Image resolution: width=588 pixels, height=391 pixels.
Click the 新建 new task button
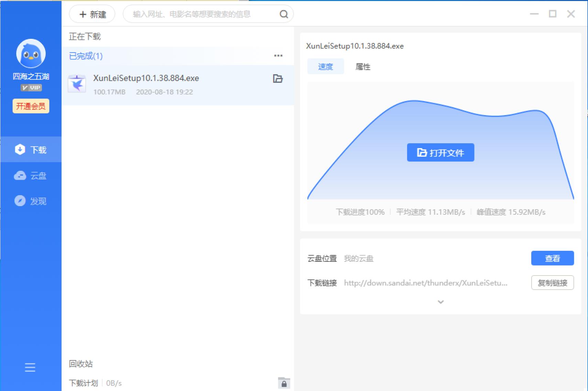coord(92,14)
